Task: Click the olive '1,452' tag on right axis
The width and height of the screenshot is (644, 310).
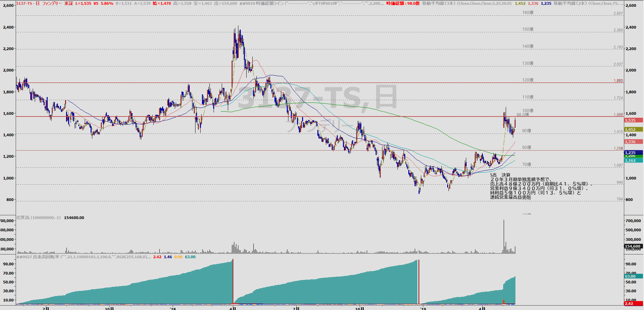Action: pos(633,129)
